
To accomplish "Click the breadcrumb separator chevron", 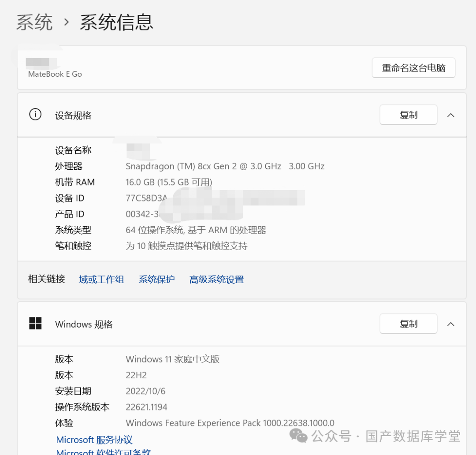I will [x=67, y=22].
